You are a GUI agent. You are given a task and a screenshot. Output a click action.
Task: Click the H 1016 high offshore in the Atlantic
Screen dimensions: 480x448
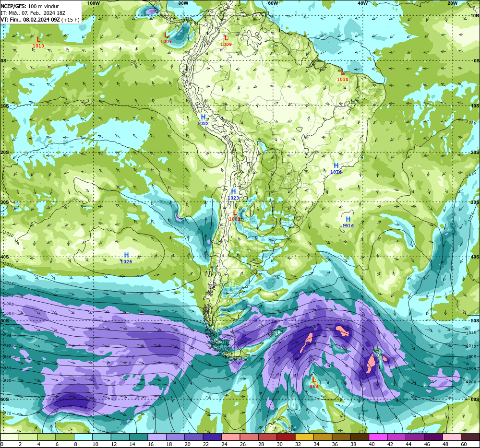point(348,222)
